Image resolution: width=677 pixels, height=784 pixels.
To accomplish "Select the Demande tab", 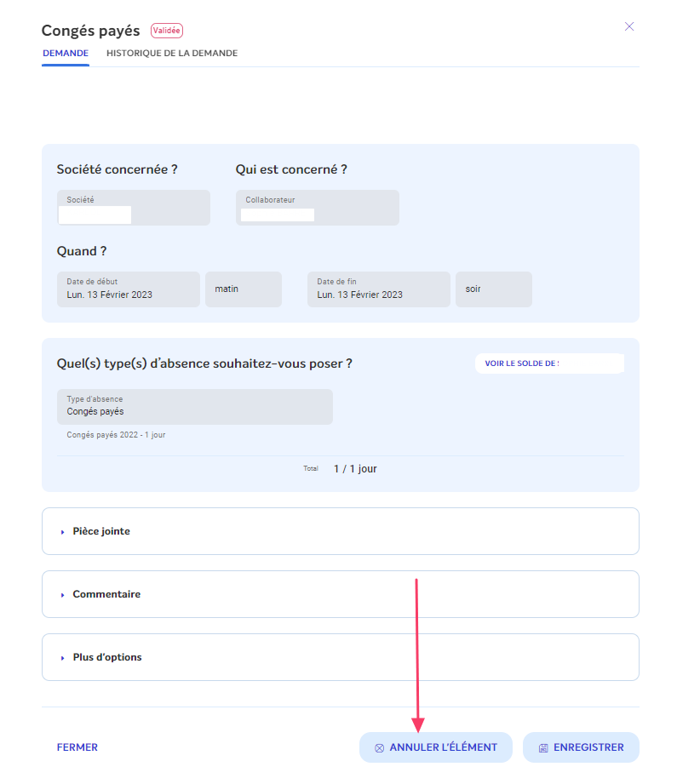I will [66, 53].
